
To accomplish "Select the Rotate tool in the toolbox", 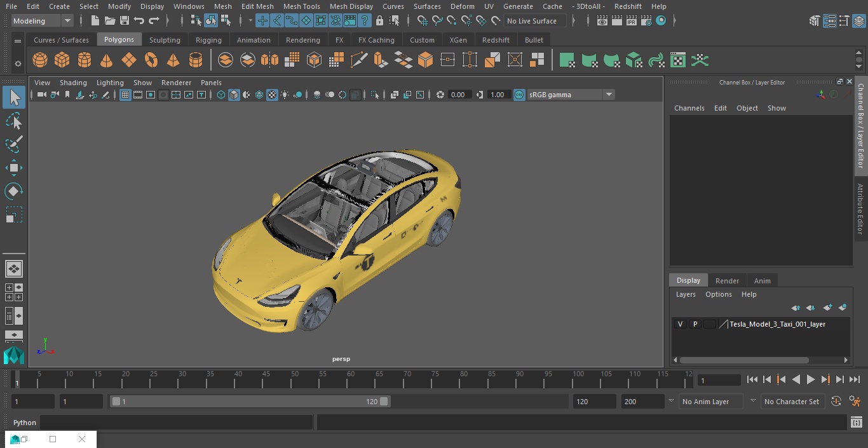I will 13,191.
